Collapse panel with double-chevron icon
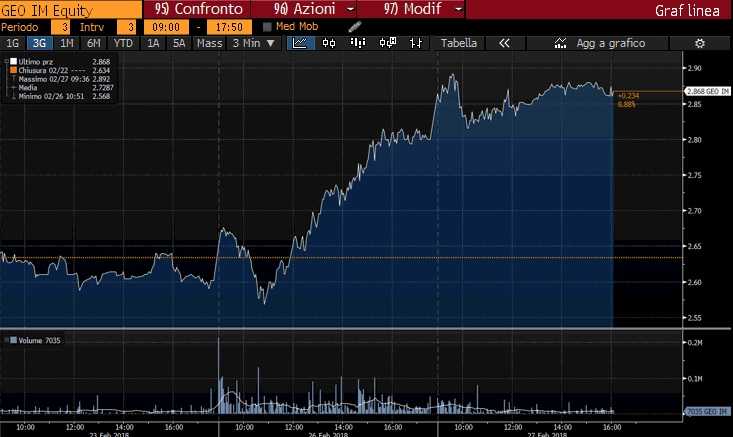The image size is (733, 437). [504, 43]
